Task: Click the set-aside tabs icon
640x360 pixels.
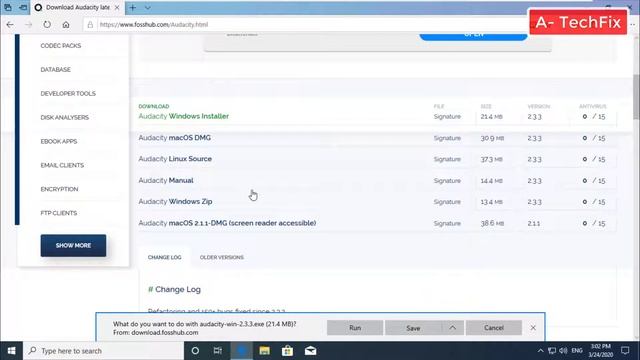Action: 23,7
